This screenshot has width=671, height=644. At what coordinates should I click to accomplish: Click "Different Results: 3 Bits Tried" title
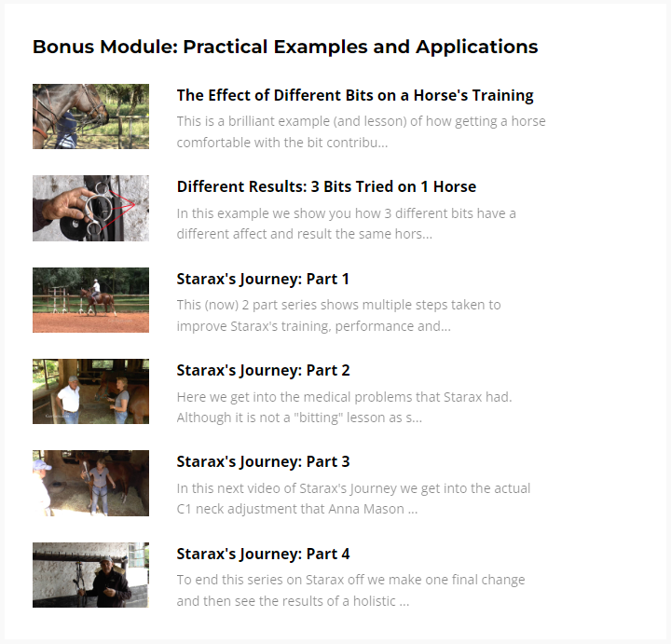pos(326,186)
